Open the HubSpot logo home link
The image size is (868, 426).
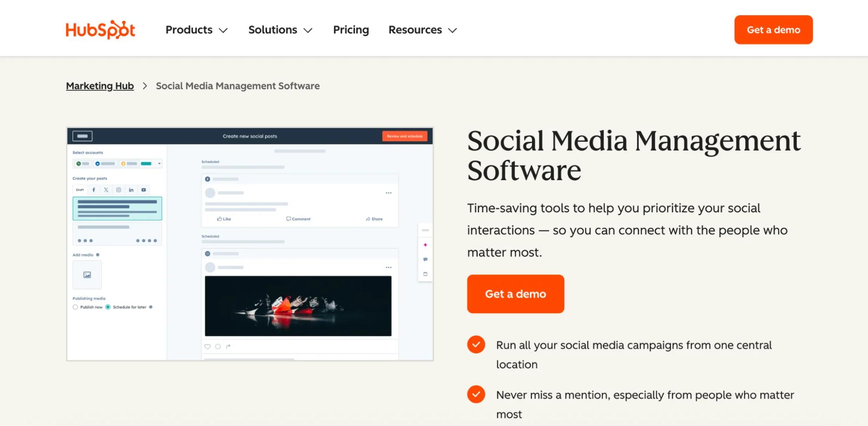[100, 30]
